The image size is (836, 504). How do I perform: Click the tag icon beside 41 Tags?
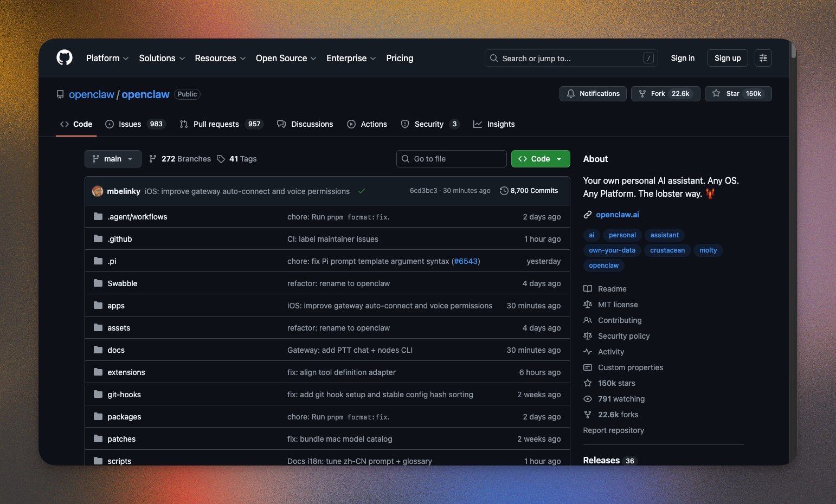pos(221,158)
